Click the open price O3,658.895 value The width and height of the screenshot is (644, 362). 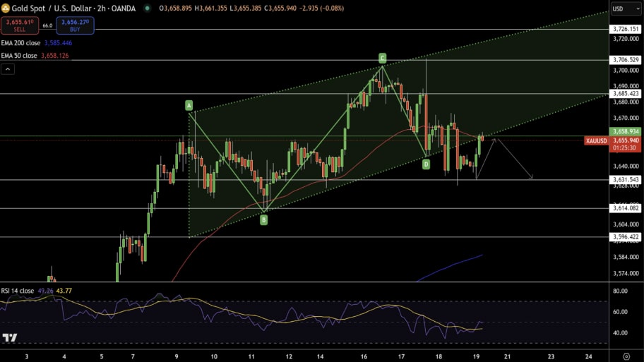(176, 8)
